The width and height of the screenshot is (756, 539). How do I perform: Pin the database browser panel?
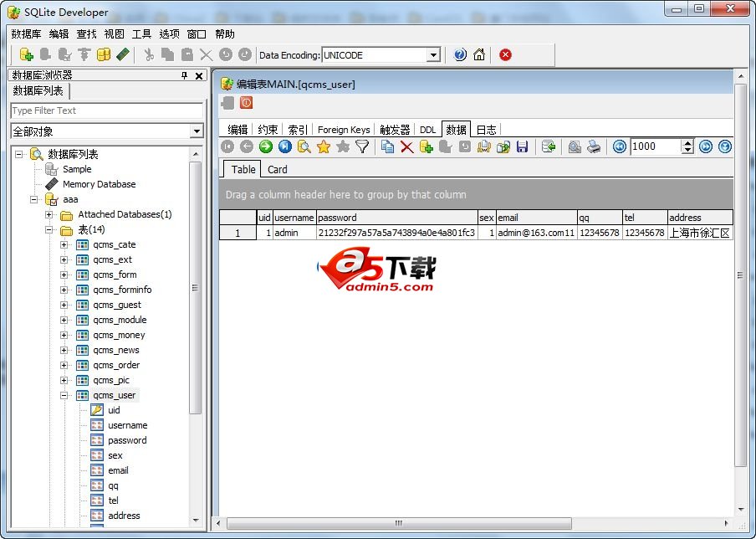[184, 75]
